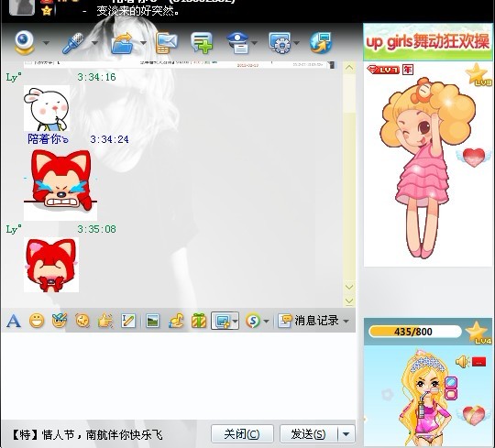Open the webcam options dropdown arrow

pos(46,42)
